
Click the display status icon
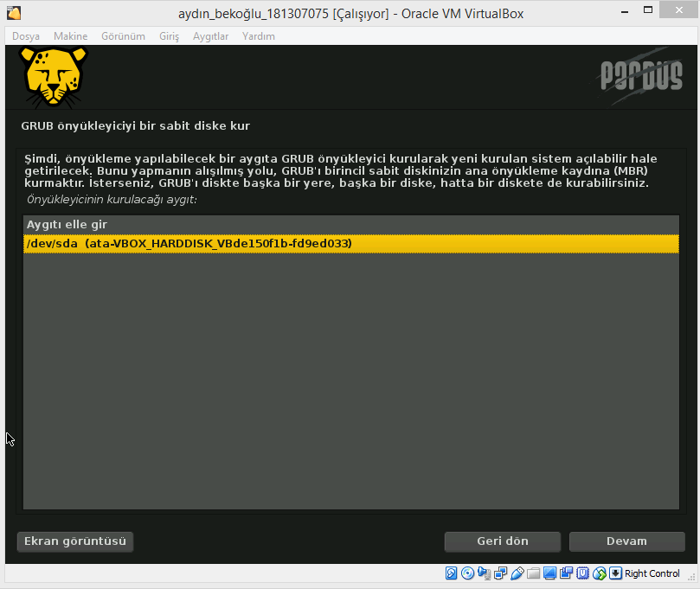tap(549, 573)
